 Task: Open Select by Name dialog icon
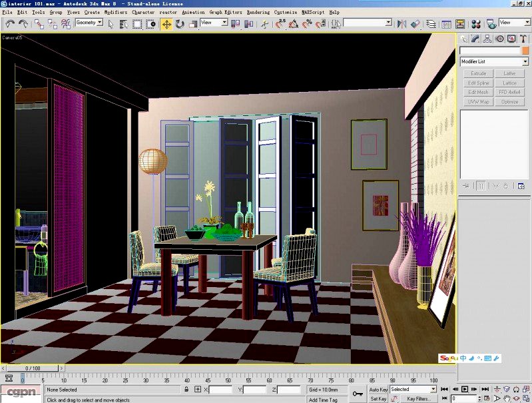124,24
